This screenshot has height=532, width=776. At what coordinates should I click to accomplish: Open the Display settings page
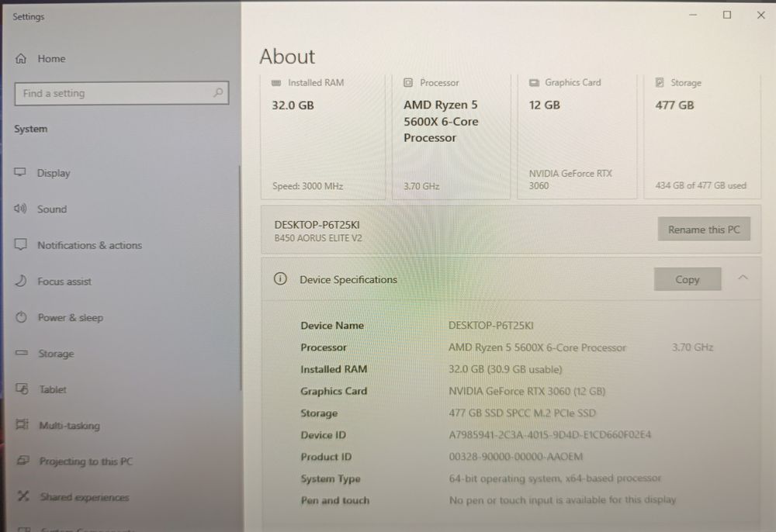click(54, 173)
